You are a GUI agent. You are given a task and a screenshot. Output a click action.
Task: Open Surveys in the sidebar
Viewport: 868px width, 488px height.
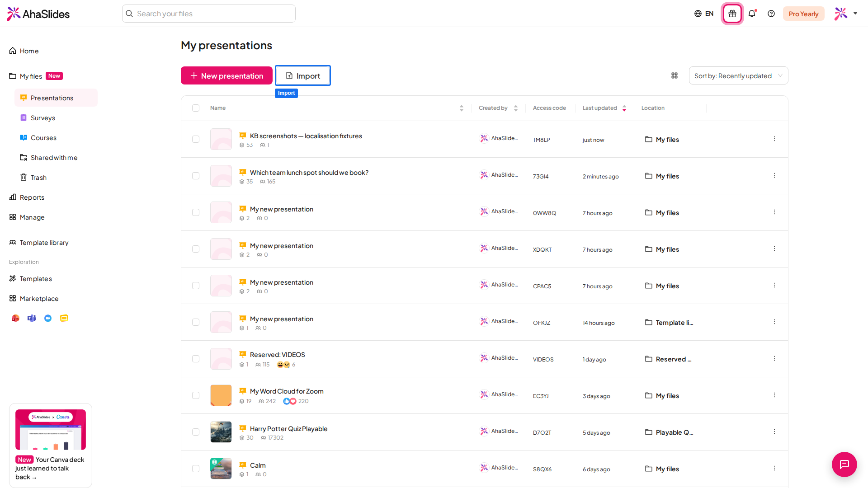coord(56,118)
